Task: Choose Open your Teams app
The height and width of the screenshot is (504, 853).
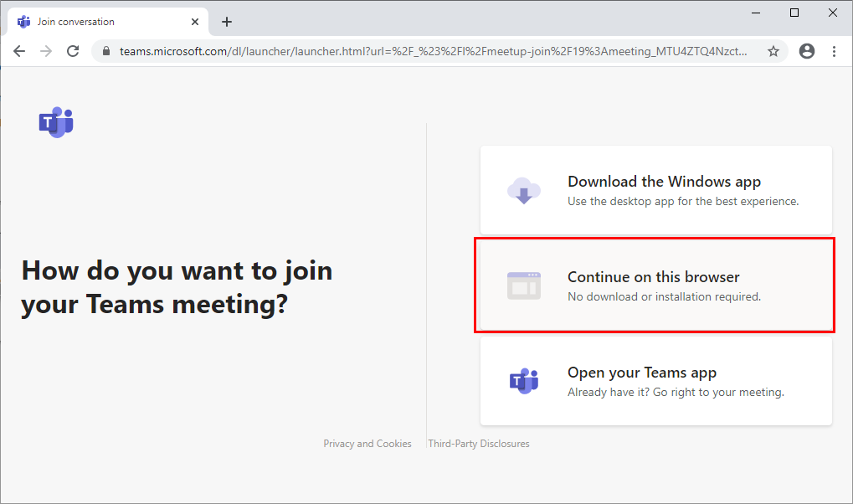Action: [656, 381]
